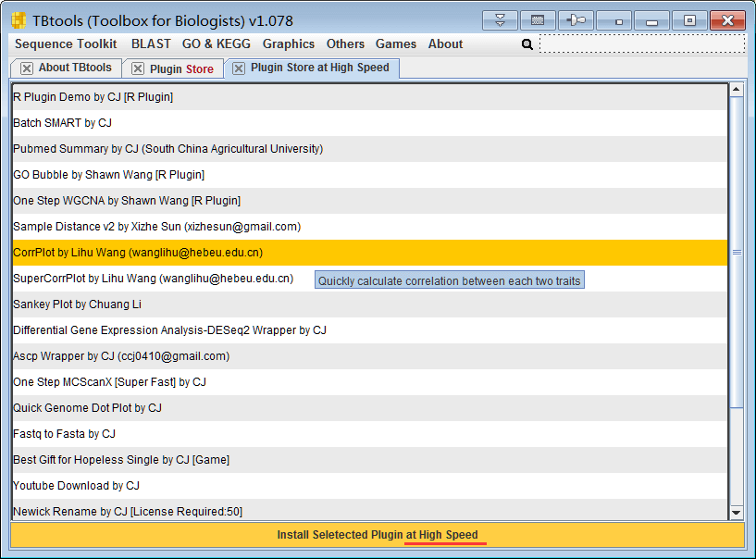Click Install Seletected Plugin at High Speed
756x559 pixels.
click(378, 535)
